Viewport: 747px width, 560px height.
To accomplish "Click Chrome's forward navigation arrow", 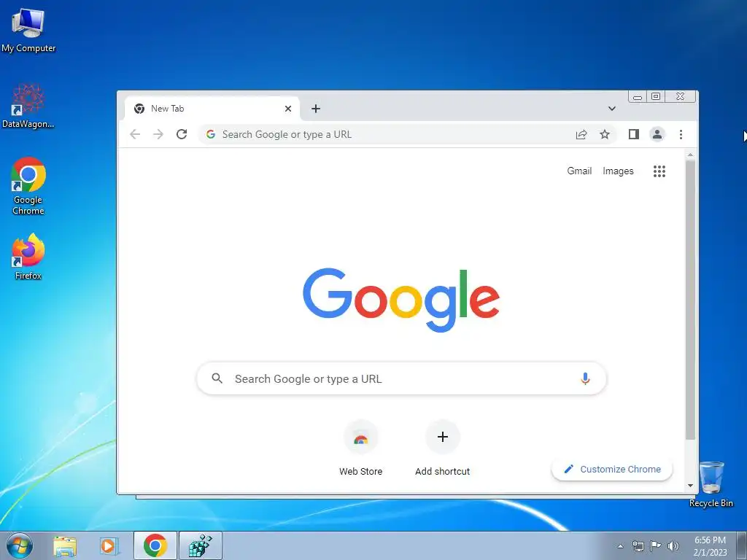I will click(x=158, y=134).
